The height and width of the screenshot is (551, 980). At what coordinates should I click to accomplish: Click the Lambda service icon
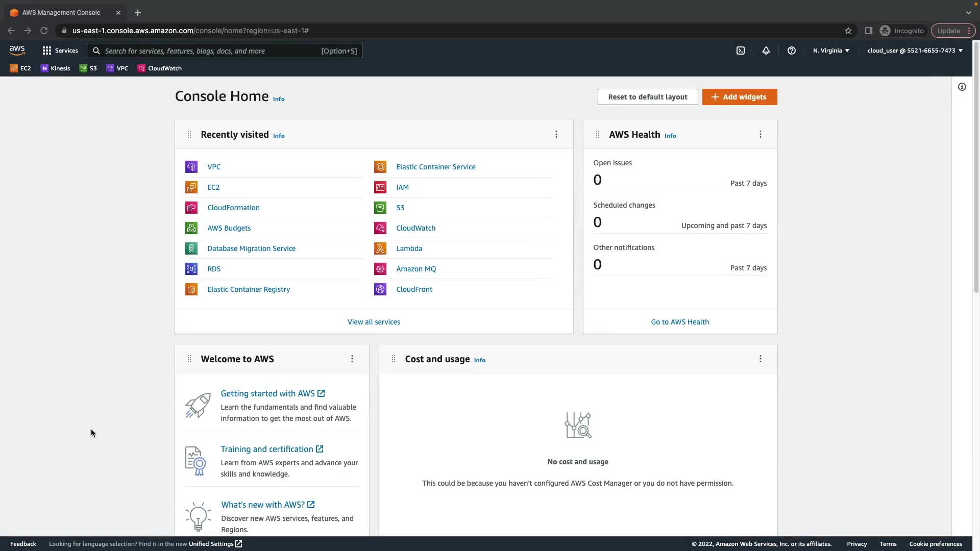tap(380, 248)
